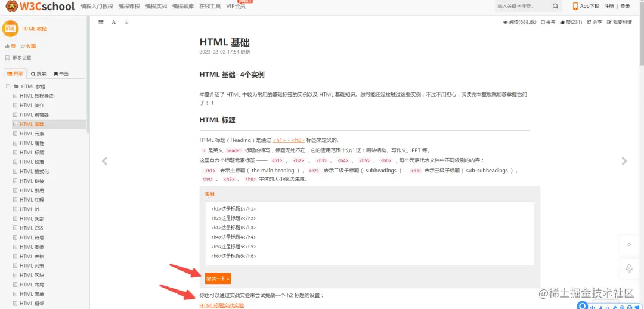Viewport: 644px width, 309px height.
Task: Switch to the sidebar 搜索 tab
Action: coord(39,74)
